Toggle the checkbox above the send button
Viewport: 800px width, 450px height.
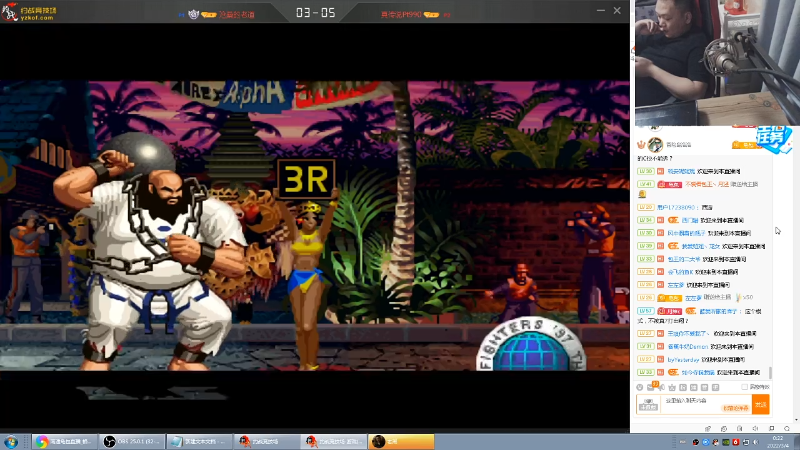(744, 387)
